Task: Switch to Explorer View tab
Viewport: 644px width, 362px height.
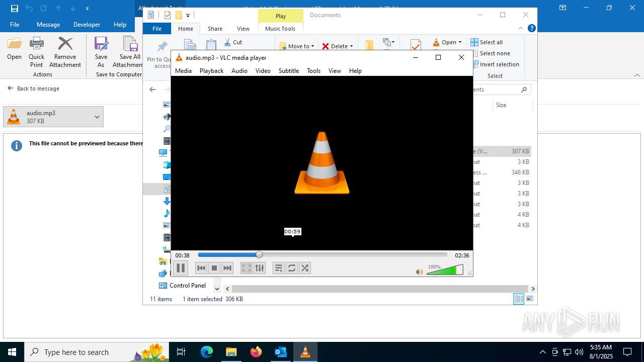Action: tap(243, 29)
